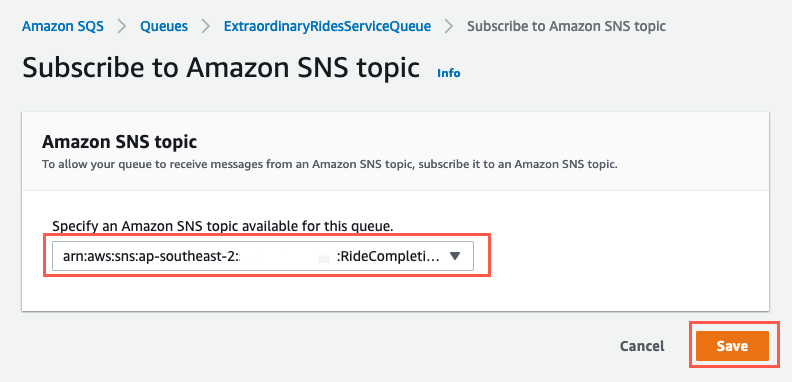This screenshot has height=382, width=792.
Task: Click the Info link beside the page title
Action: (449, 73)
